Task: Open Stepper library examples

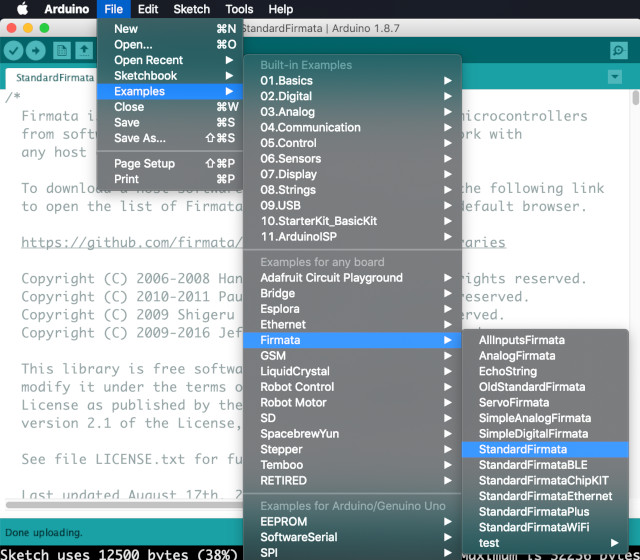Action: pyautogui.click(x=352, y=449)
